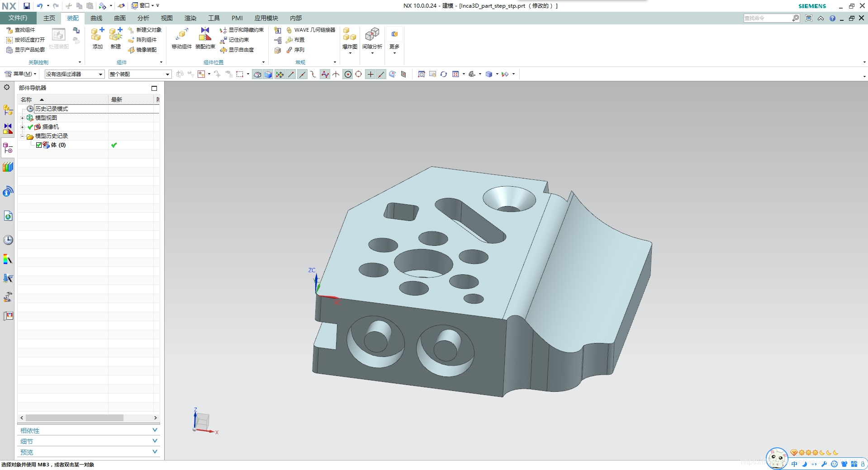868x470 pixels.
Task: Expand the 细节 panel
Action: pos(89,441)
